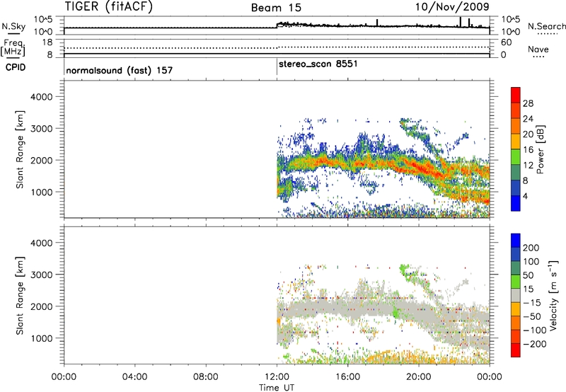Click the 'Freq. [MHz]' axis label
566x392 pixels.
(13, 48)
